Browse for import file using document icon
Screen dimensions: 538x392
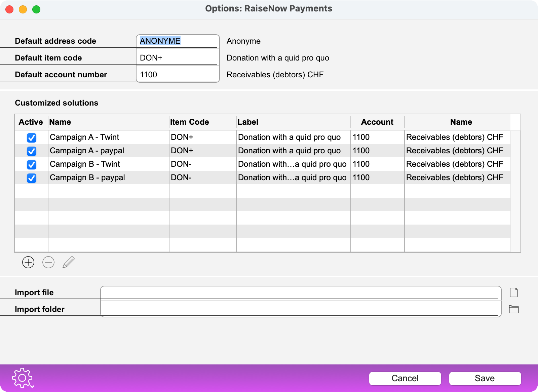[x=514, y=292]
